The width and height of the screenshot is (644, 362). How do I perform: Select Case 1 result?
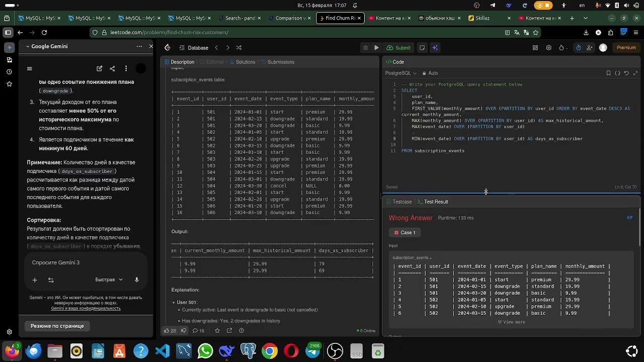click(405, 233)
